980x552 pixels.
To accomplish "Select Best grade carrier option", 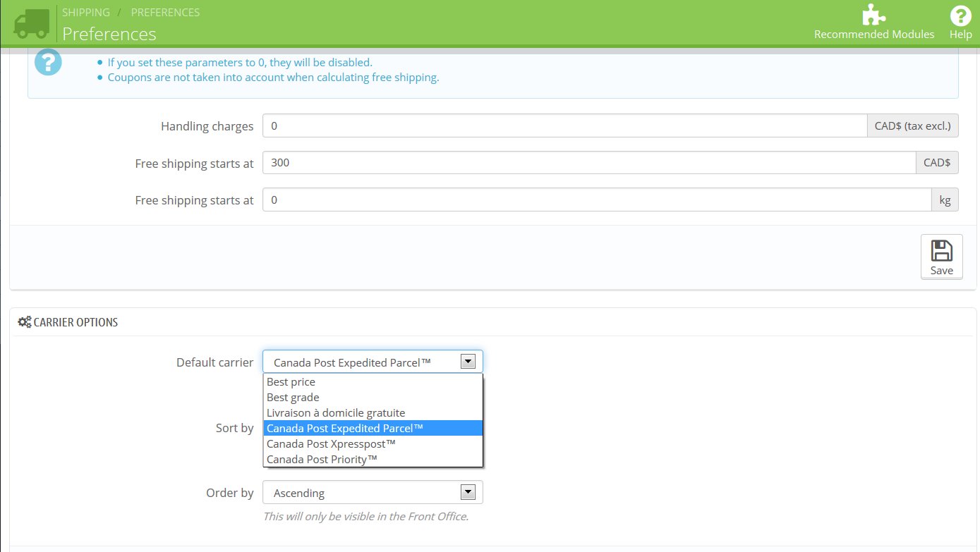I will pyautogui.click(x=373, y=397).
